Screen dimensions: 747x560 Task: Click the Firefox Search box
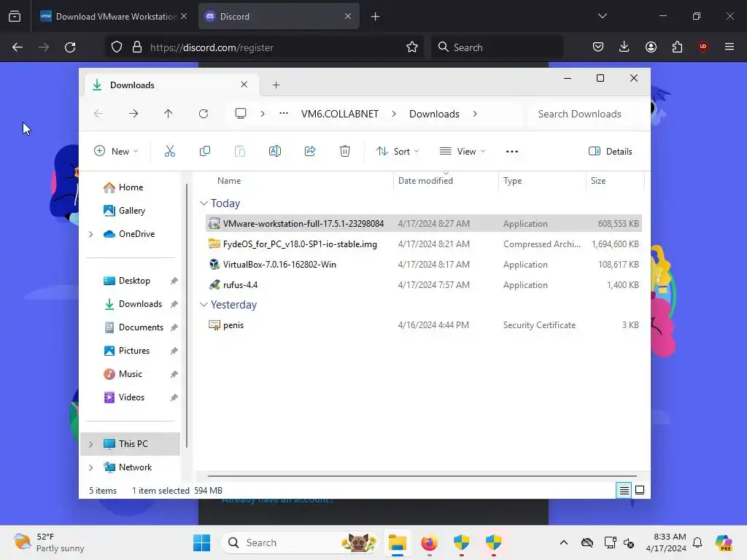tap(497, 47)
